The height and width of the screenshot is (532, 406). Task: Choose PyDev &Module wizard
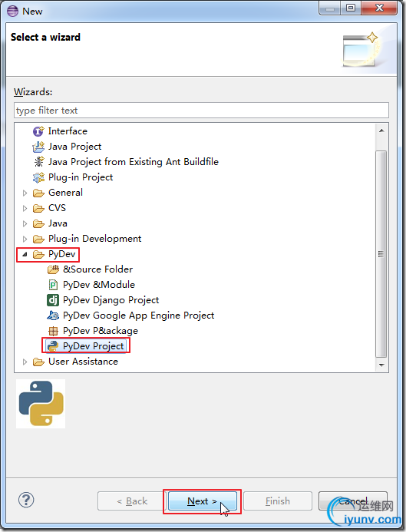pyautogui.click(x=99, y=285)
